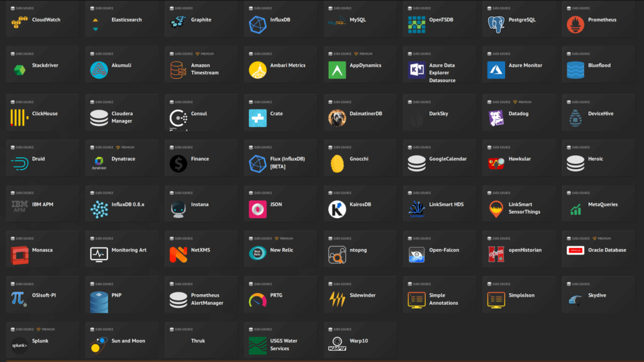This screenshot has width=644, height=362.
Task: Open the AppDynamics green logo
Action: 337,70
